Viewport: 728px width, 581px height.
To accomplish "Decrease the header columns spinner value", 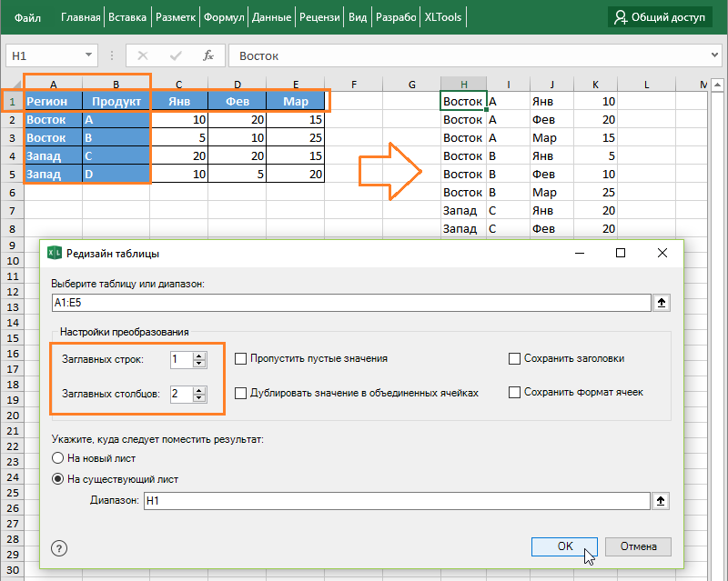I will point(200,398).
